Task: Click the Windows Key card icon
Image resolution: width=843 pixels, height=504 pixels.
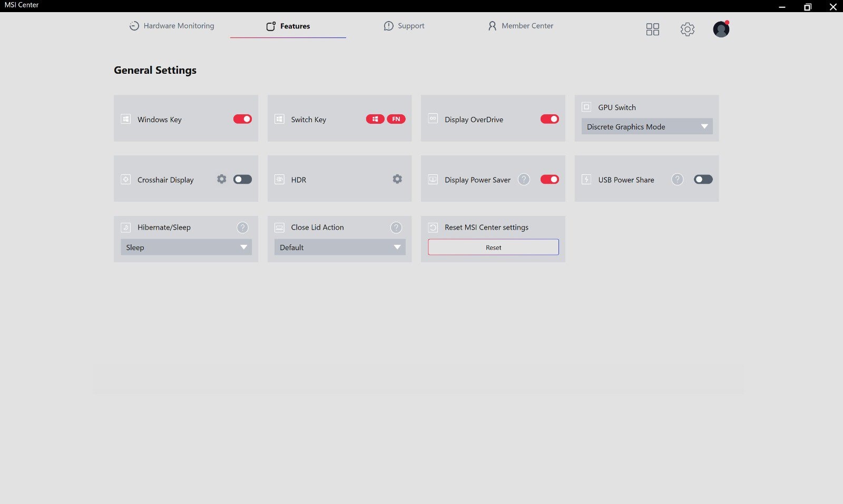Action: pos(125,119)
